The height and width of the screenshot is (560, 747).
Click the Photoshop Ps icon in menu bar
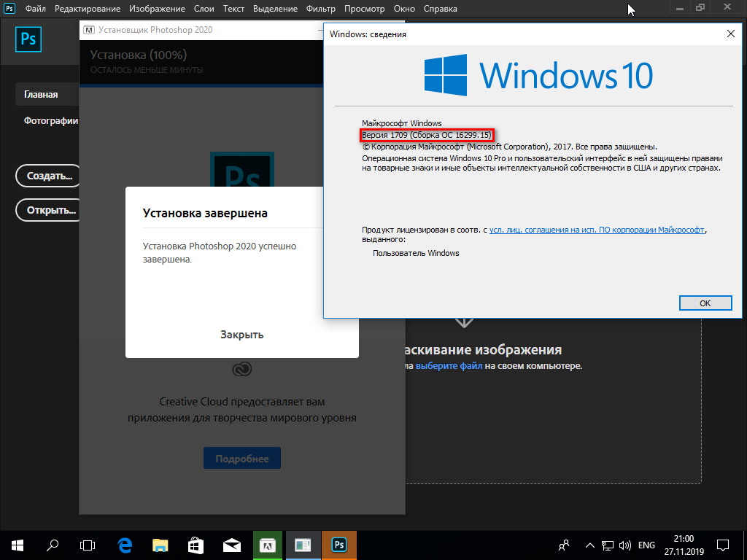[9, 9]
